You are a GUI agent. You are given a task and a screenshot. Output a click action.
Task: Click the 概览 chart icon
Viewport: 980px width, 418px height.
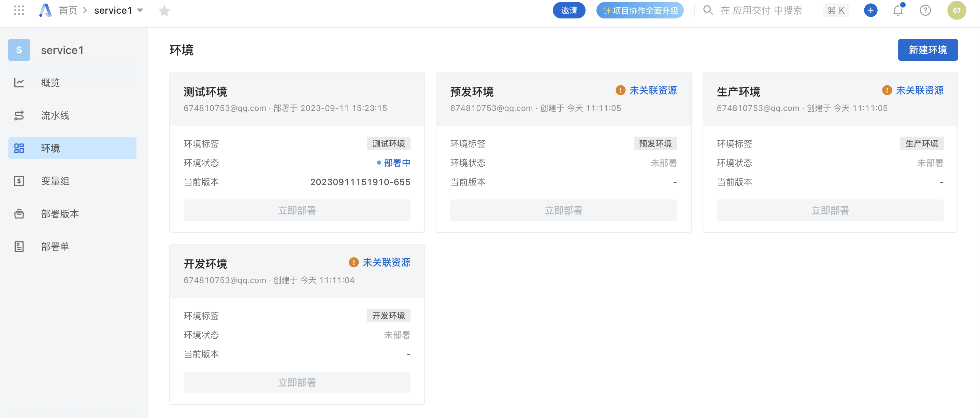point(19,83)
